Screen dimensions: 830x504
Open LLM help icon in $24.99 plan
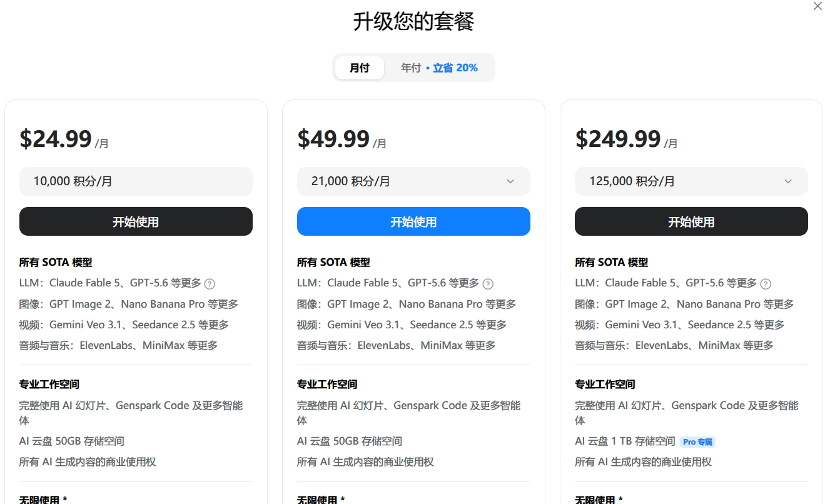coord(210,284)
